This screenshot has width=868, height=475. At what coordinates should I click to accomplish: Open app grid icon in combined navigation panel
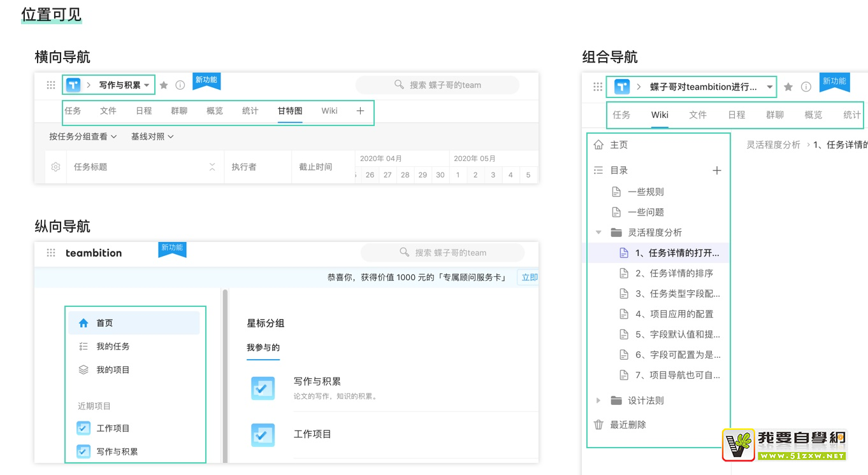(x=597, y=87)
